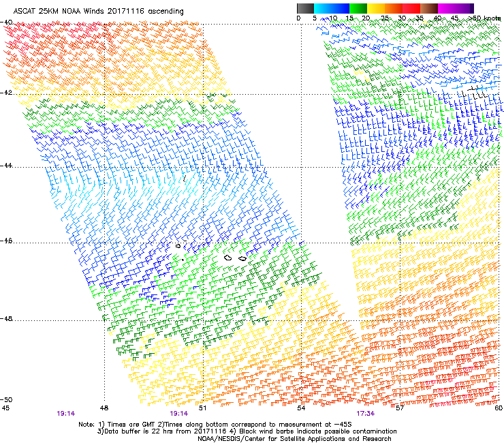Click the 19:14 time between longitudes 48 and 51
The image size is (504, 443).
(179, 414)
